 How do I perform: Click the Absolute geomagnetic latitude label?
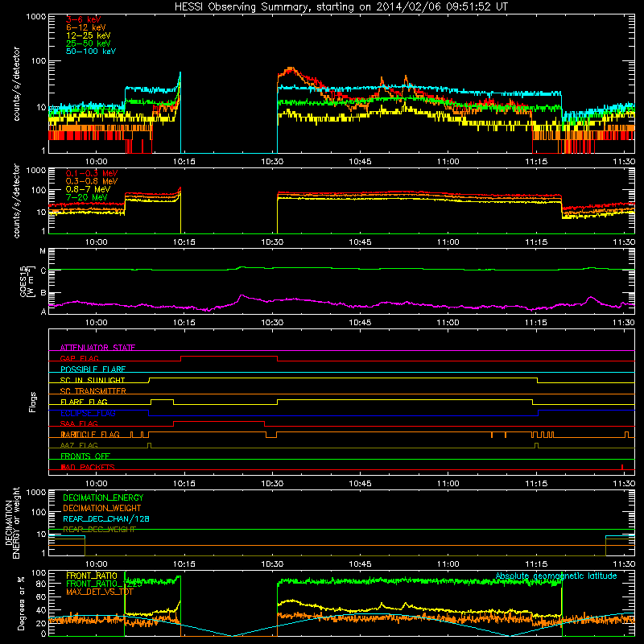point(556,576)
